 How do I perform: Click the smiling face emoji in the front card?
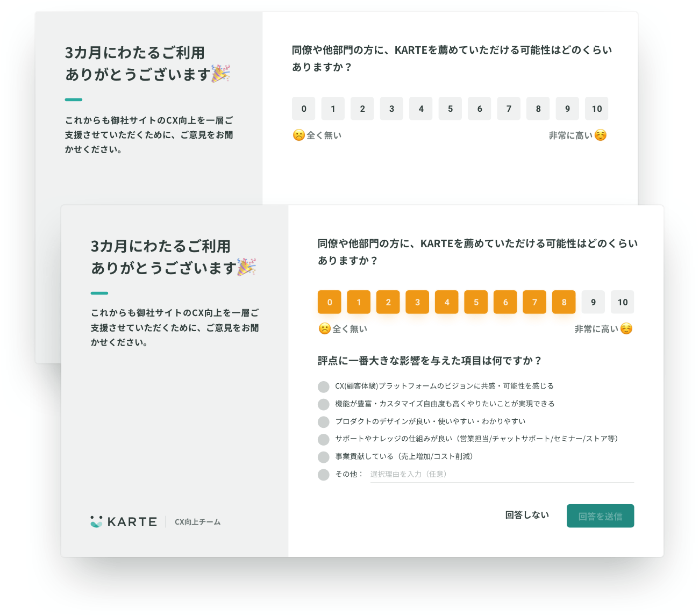[626, 328]
